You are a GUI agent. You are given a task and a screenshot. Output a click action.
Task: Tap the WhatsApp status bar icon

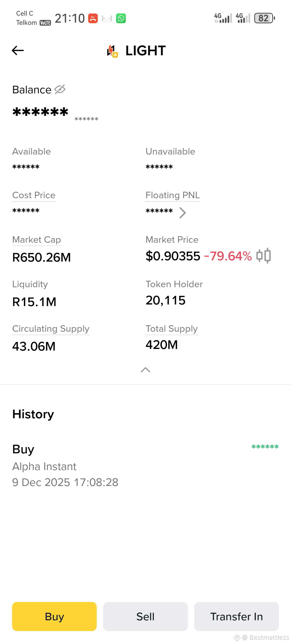(x=121, y=18)
